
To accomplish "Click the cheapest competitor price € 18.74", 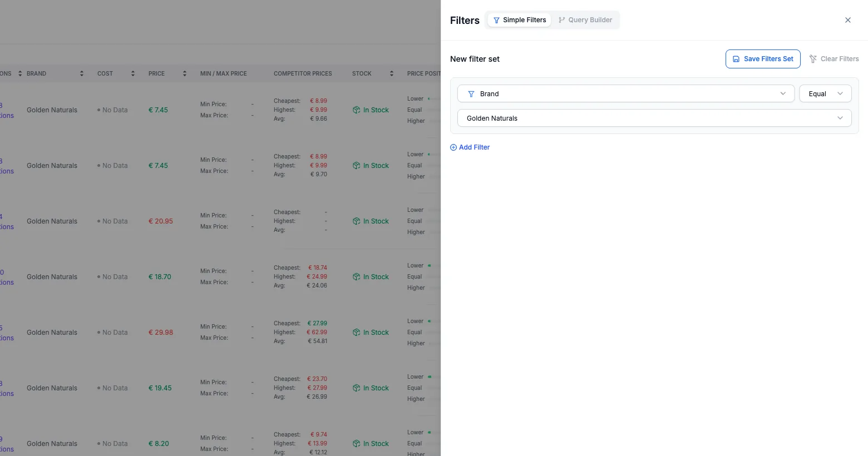I will [317, 268].
